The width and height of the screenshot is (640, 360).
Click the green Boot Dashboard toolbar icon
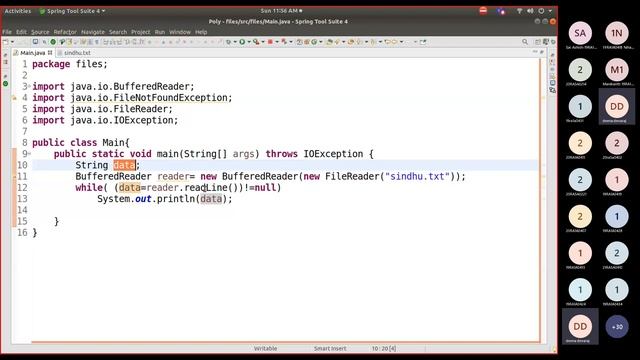point(53,42)
